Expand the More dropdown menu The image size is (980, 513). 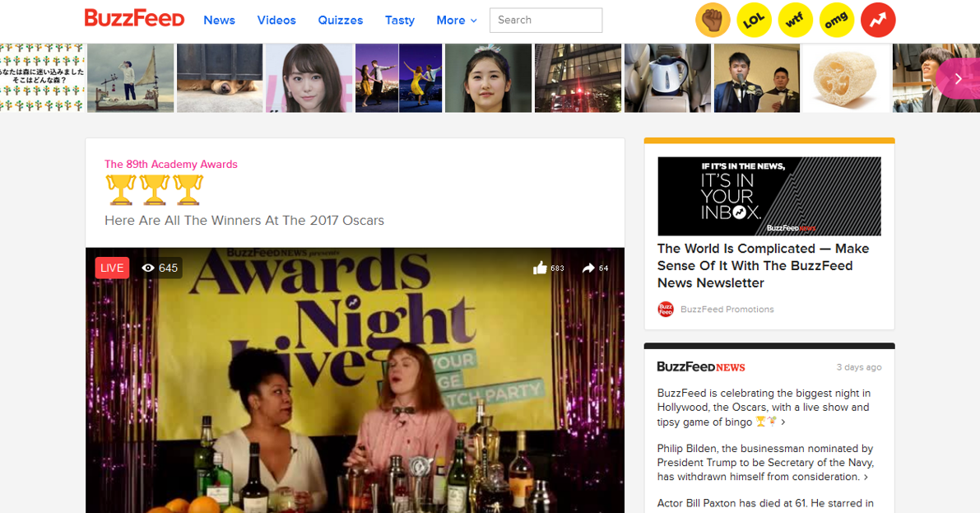point(457,20)
